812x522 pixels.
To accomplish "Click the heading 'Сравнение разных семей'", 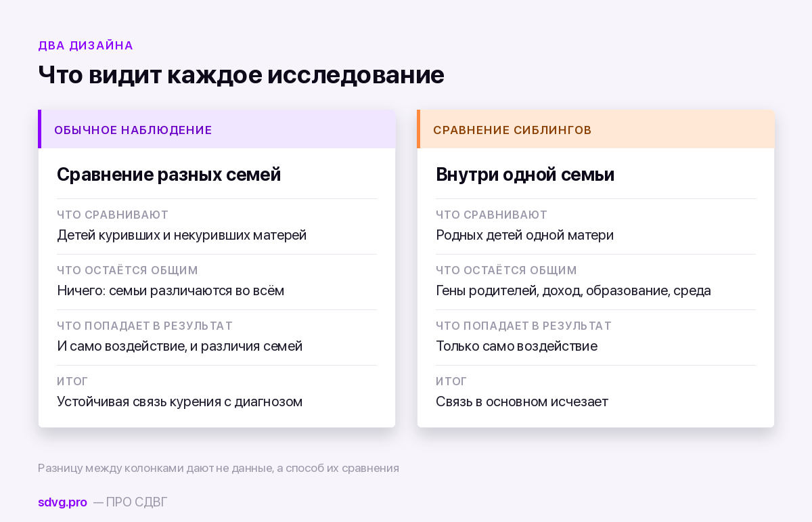I will [x=168, y=175].
